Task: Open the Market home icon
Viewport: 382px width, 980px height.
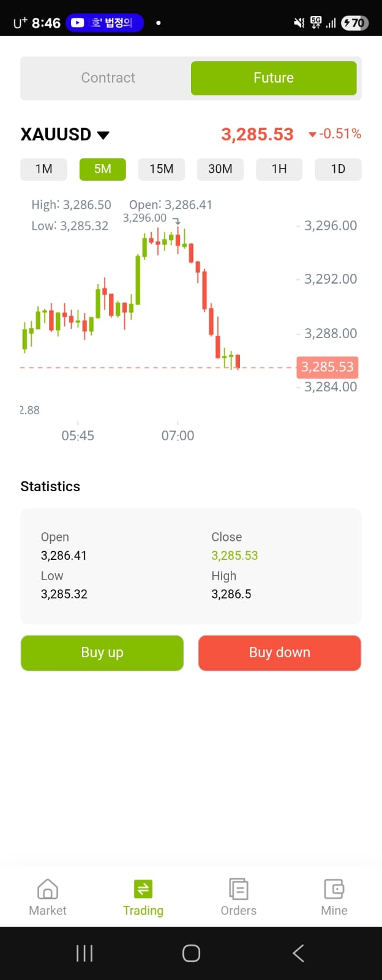Action: 48,889
